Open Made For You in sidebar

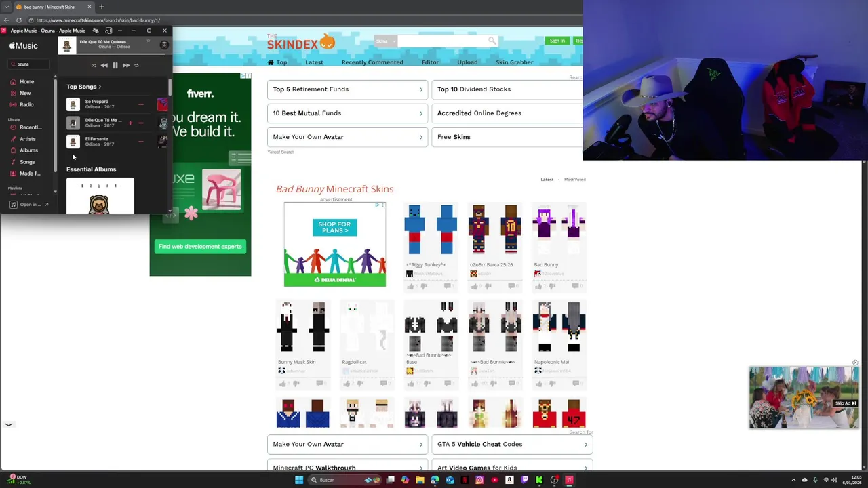pyautogui.click(x=30, y=174)
